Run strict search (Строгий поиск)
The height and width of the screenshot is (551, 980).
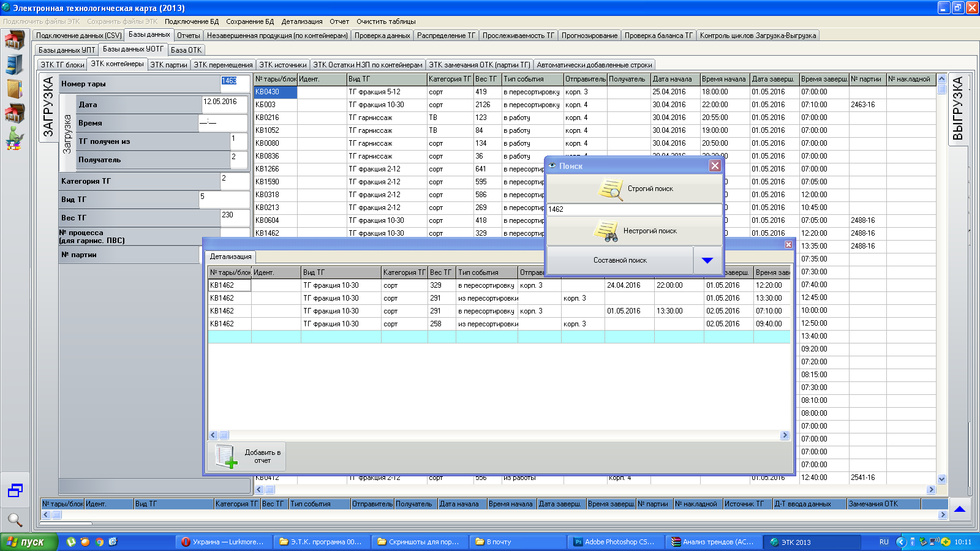pos(634,189)
